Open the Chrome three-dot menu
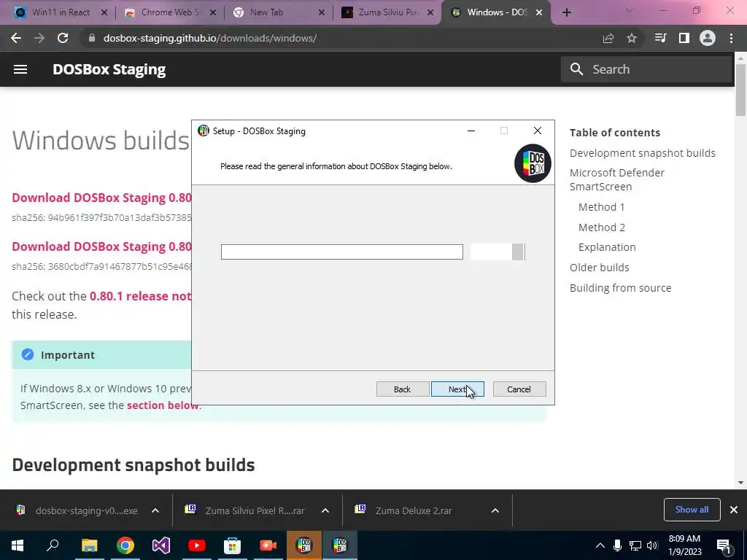The image size is (747, 560). pos(731,38)
